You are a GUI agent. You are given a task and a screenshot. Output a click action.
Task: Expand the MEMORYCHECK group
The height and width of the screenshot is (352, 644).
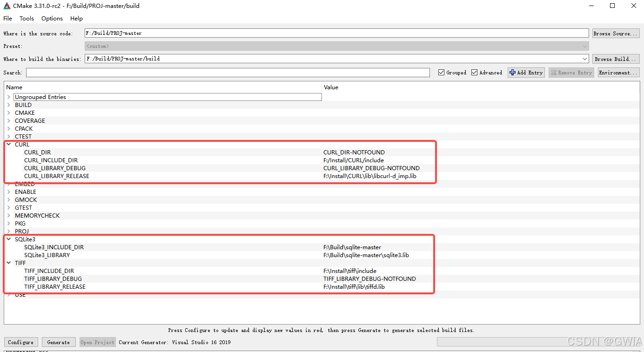[x=9, y=216]
